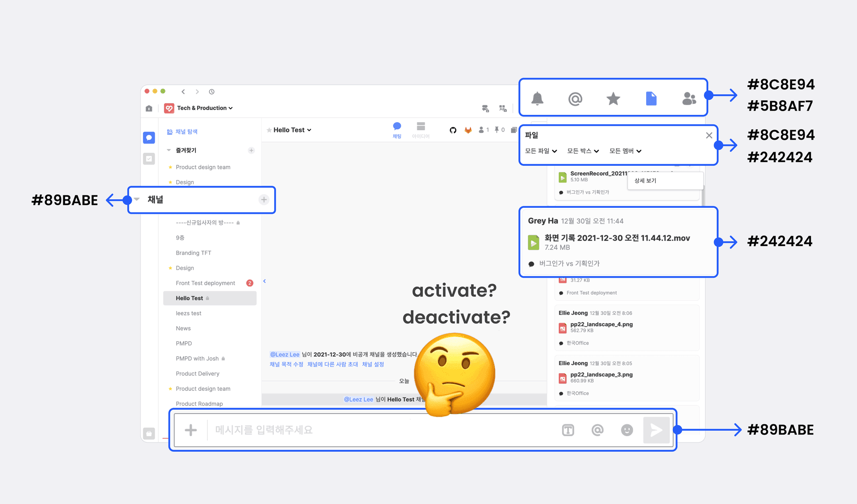Click the star favorites icon
The image size is (857, 504).
(613, 99)
